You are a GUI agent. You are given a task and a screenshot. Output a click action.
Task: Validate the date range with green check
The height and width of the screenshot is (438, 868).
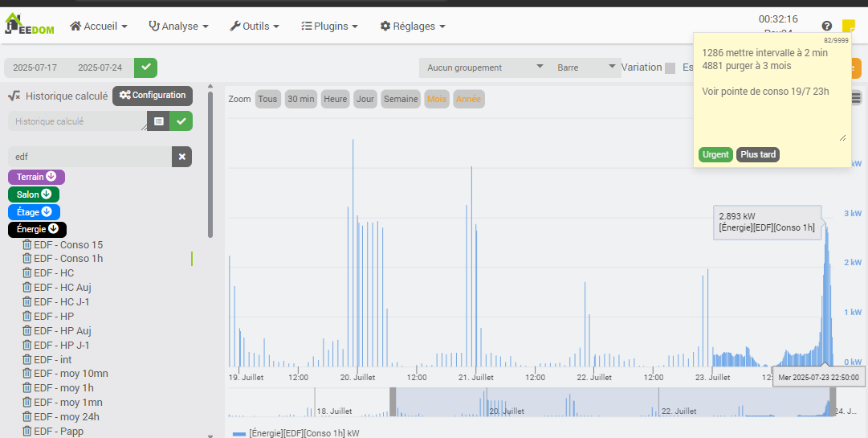click(145, 68)
